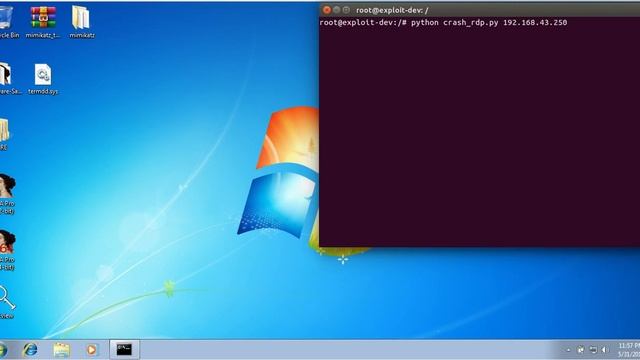Launch Windows Media Player from the taskbar
Screen dimensions: 640x360
coord(91,350)
